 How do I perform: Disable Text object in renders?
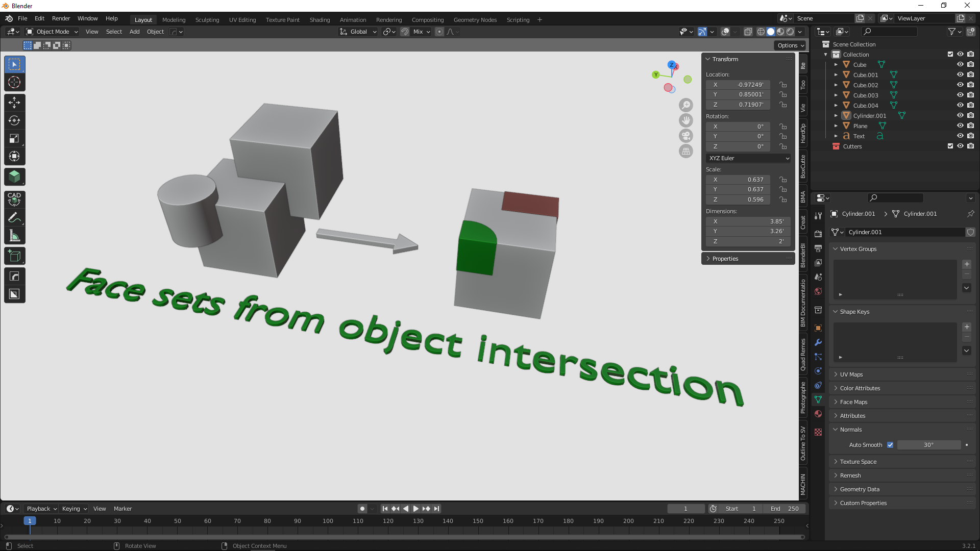[x=971, y=136]
